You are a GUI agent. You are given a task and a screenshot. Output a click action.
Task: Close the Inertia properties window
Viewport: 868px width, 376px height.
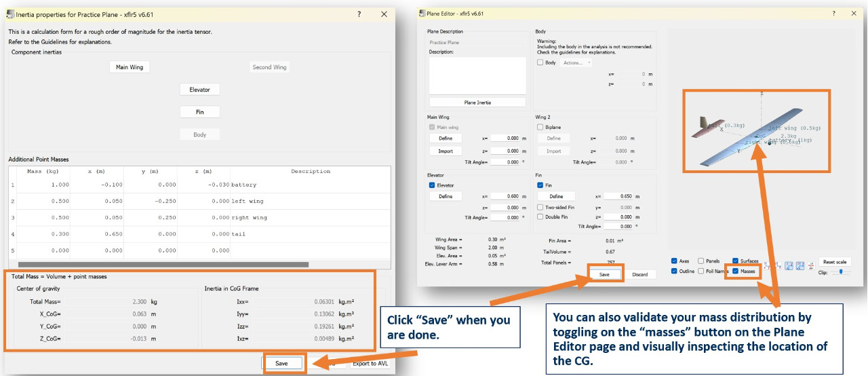click(x=384, y=14)
